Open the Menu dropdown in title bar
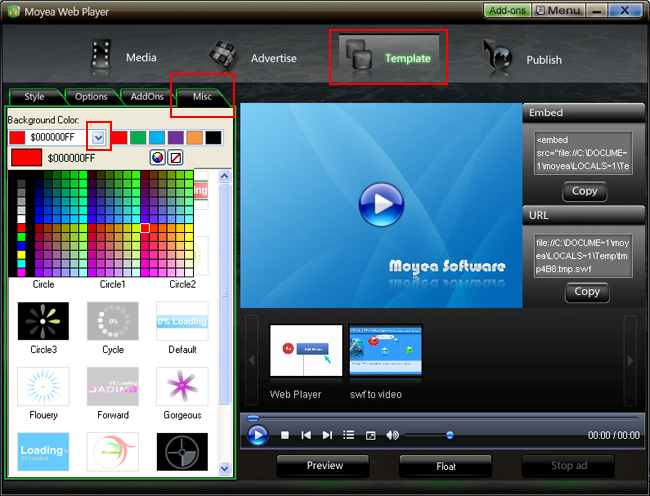Image resolution: width=650 pixels, height=496 pixels. (558, 10)
